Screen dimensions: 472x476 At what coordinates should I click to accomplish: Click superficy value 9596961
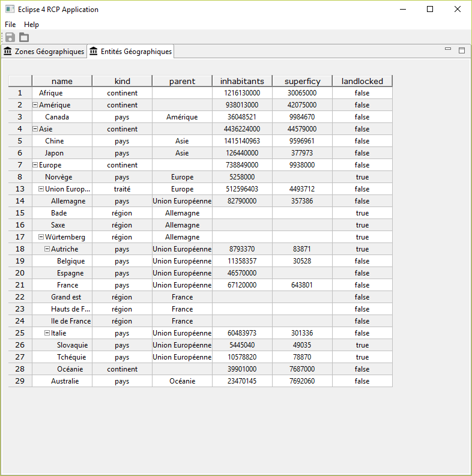coord(302,141)
